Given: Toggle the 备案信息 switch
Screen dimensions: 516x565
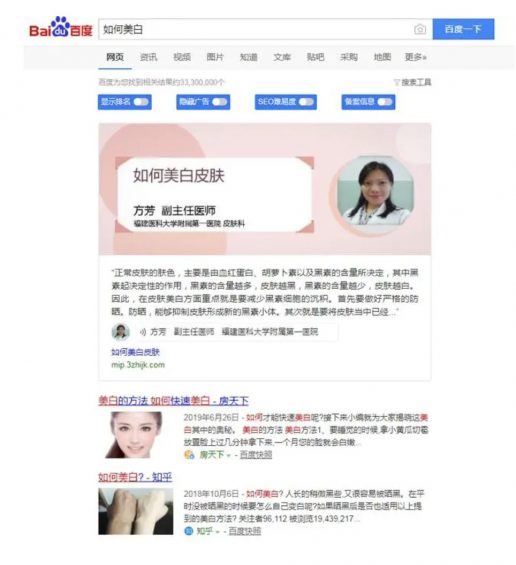Looking at the screenshot, I should point(384,102).
